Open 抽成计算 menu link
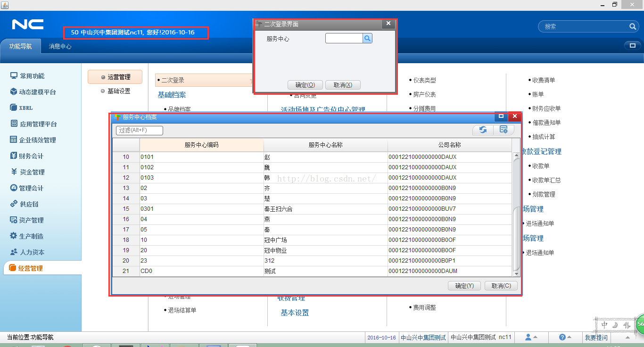The width and height of the screenshot is (644, 347). coord(544,137)
